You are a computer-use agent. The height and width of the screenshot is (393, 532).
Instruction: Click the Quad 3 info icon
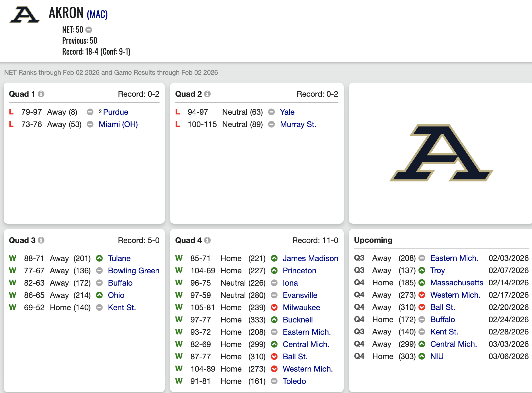tap(41, 240)
